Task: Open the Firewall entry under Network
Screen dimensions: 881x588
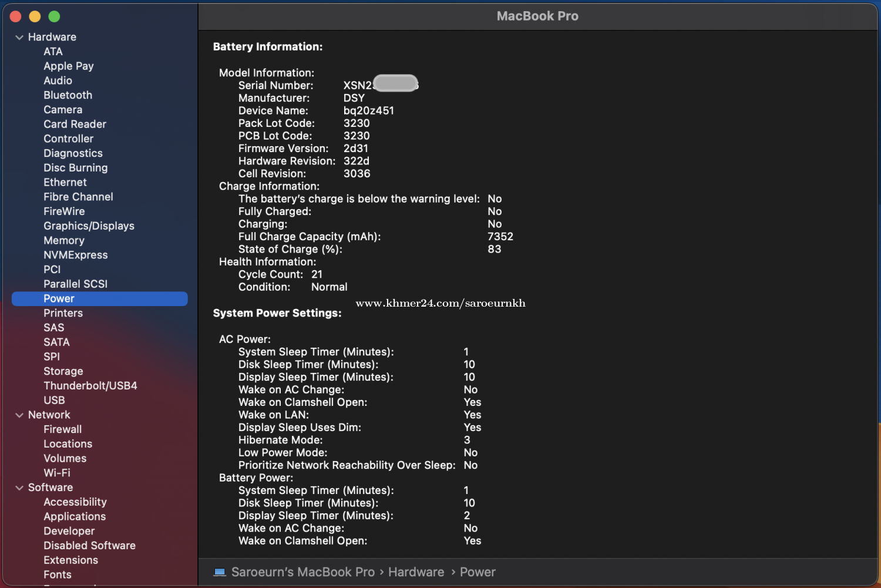Action: click(x=62, y=429)
